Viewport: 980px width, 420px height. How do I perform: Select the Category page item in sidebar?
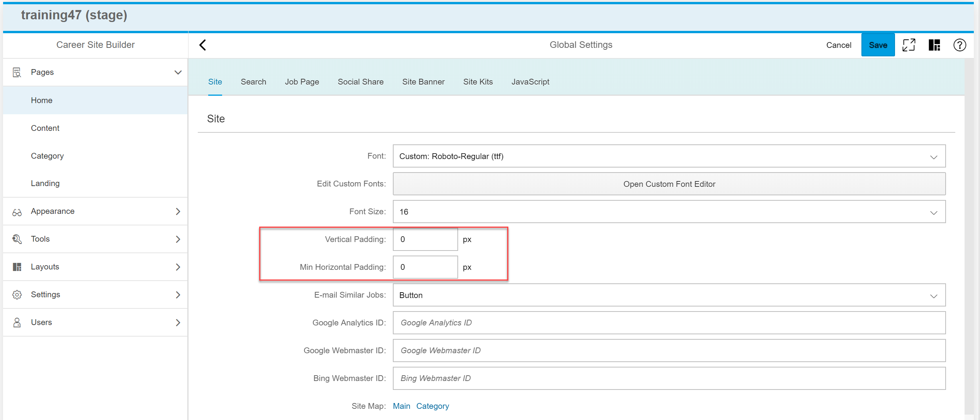(95, 156)
